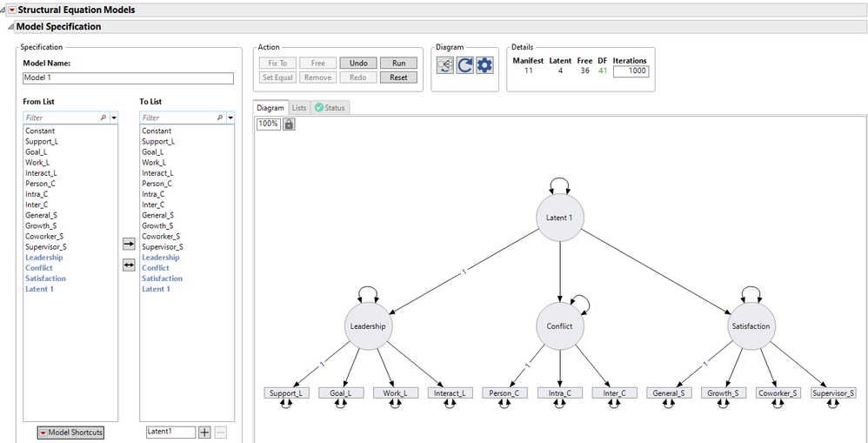
Task: Select the Interact_L manifest box in diagram
Action: [451, 393]
